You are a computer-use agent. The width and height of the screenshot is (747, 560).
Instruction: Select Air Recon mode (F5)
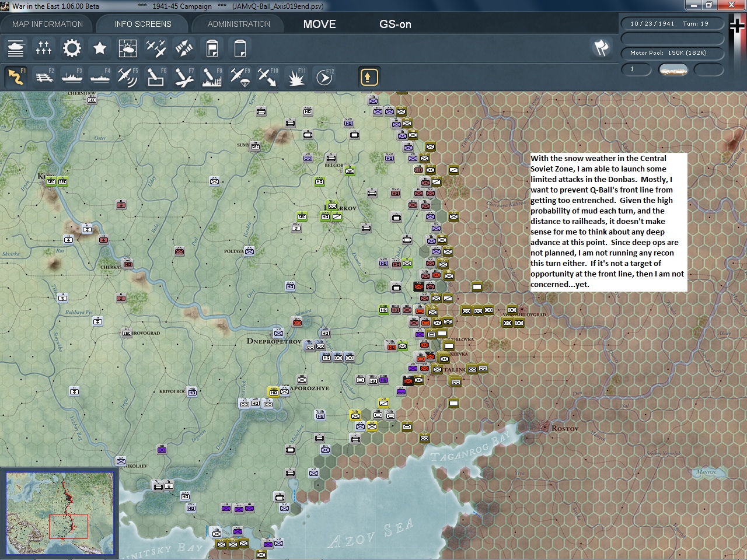[128, 77]
